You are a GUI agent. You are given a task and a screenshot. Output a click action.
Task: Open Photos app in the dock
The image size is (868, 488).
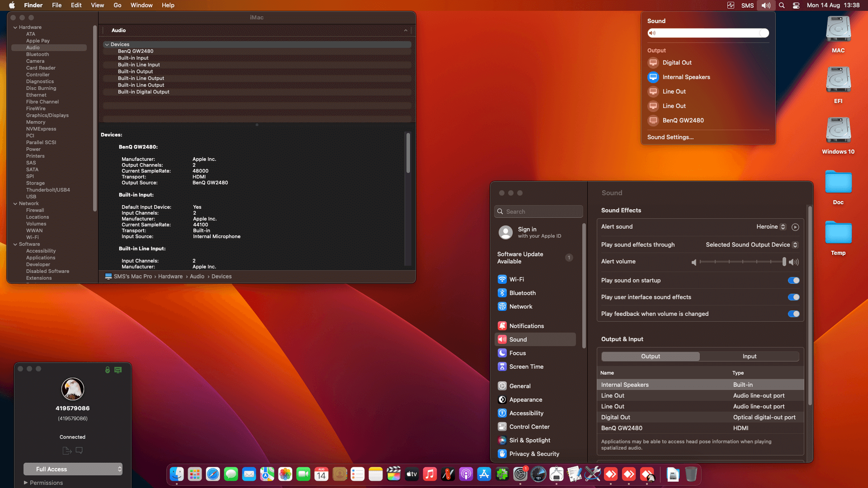point(285,474)
